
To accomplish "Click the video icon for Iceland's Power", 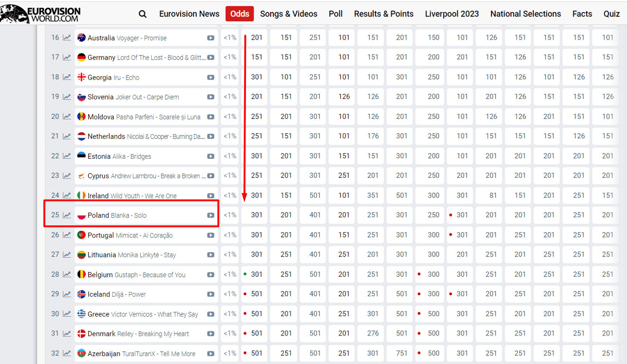I will (x=210, y=294).
